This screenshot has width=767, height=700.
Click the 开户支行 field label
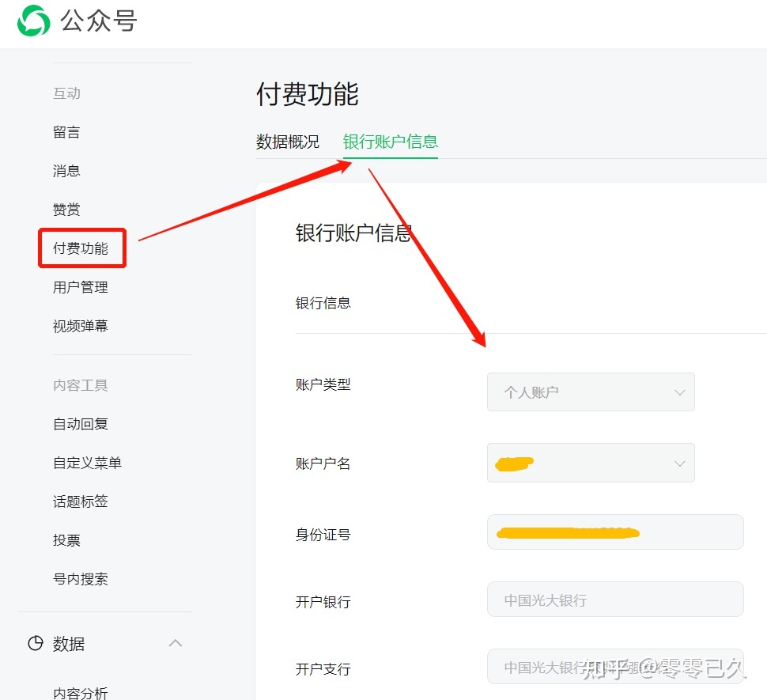pyautogui.click(x=323, y=668)
